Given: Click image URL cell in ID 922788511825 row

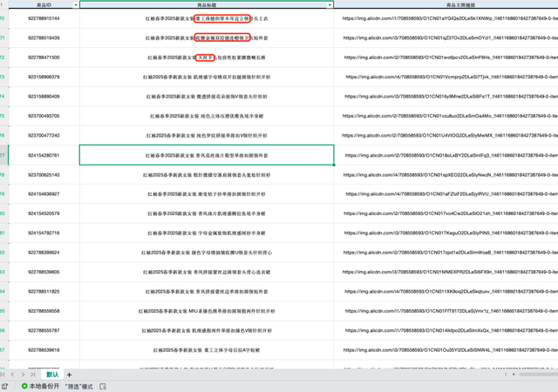Looking at the screenshot, I should (x=446, y=292).
